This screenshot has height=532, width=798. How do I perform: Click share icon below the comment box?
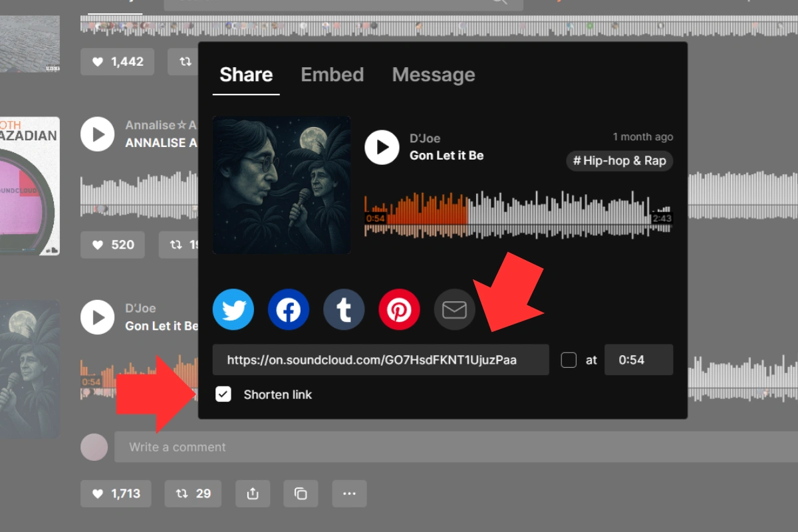click(253, 493)
